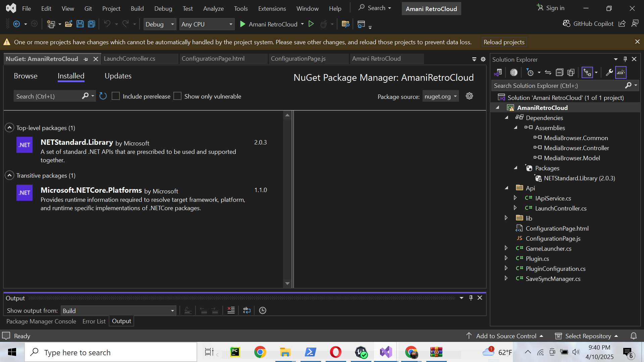Image resolution: width=644 pixels, height=362 pixels.
Task: Open the Extensions menu
Action: pyautogui.click(x=272, y=8)
